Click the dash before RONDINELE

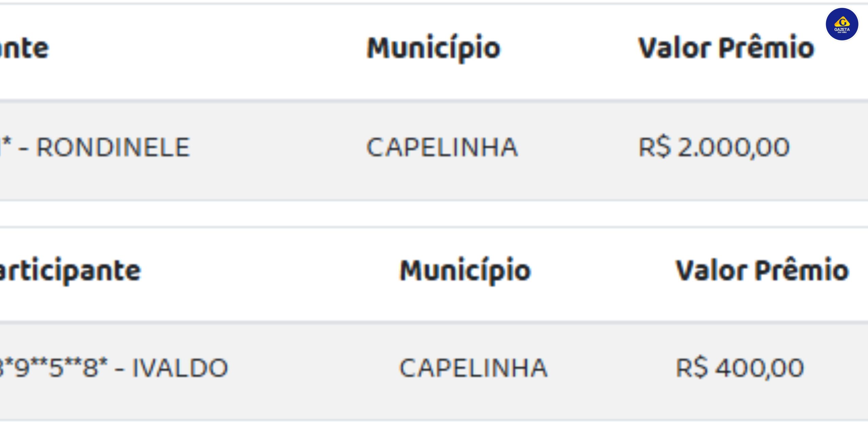click(23, 149)
